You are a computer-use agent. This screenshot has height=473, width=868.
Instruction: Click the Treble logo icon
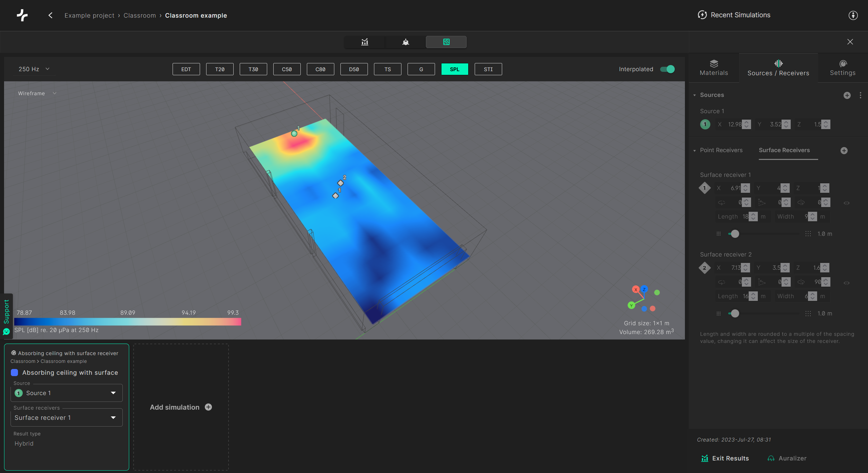(x=22, y=15)
